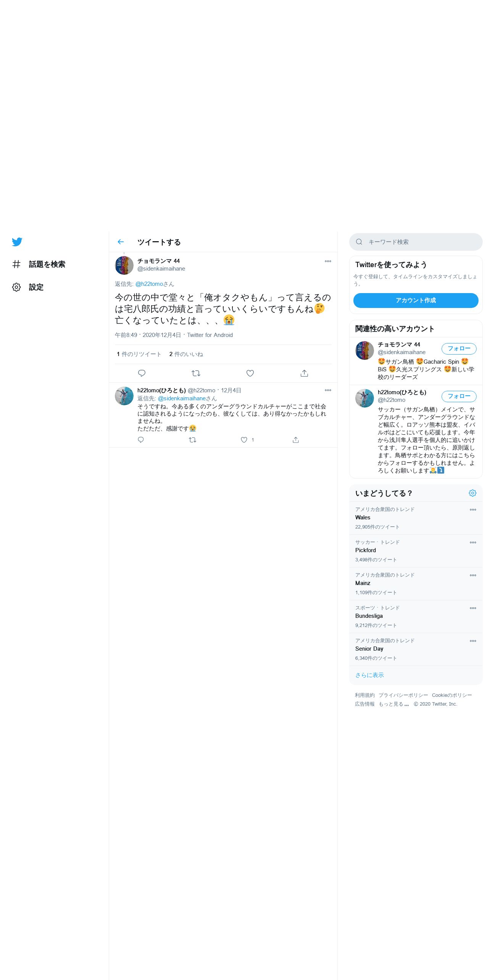Screen dimensions: 490x980
Task: Retweet the h22tomo reply tweet
Action: [x=192, y=440]
